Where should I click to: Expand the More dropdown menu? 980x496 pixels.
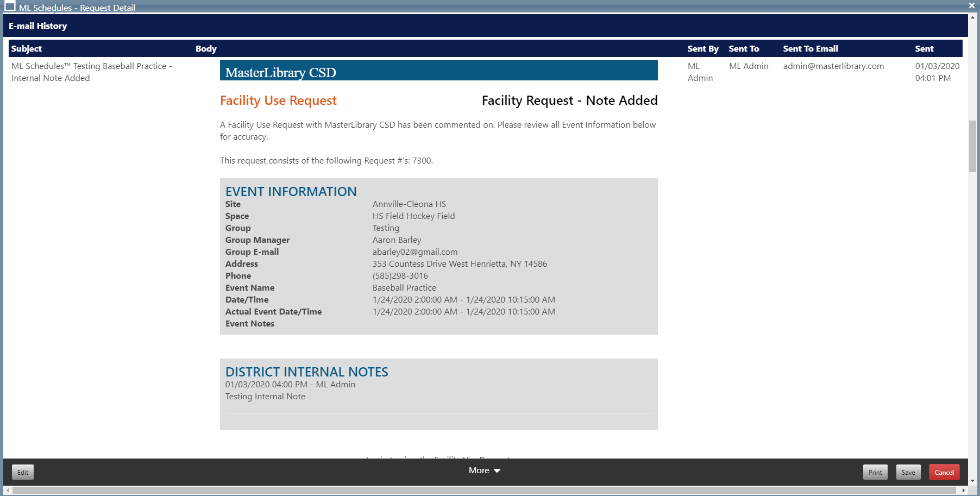pos(484,470)
